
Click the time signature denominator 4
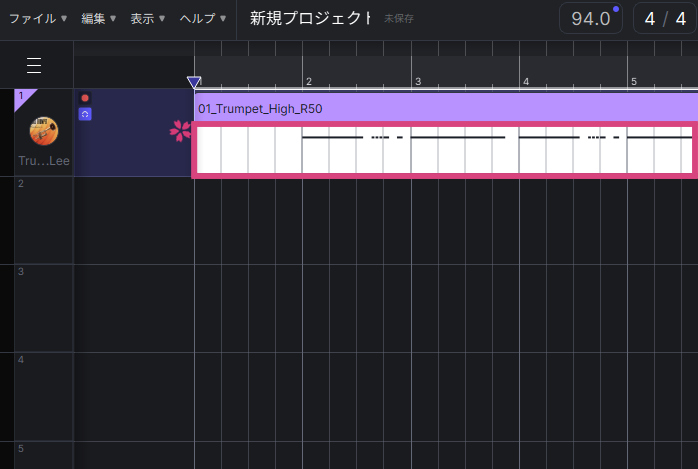point(680,19)
